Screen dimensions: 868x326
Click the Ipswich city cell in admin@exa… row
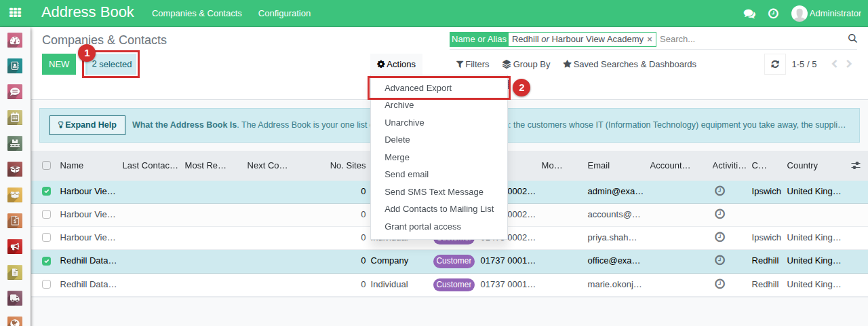[x=766, y=192]
